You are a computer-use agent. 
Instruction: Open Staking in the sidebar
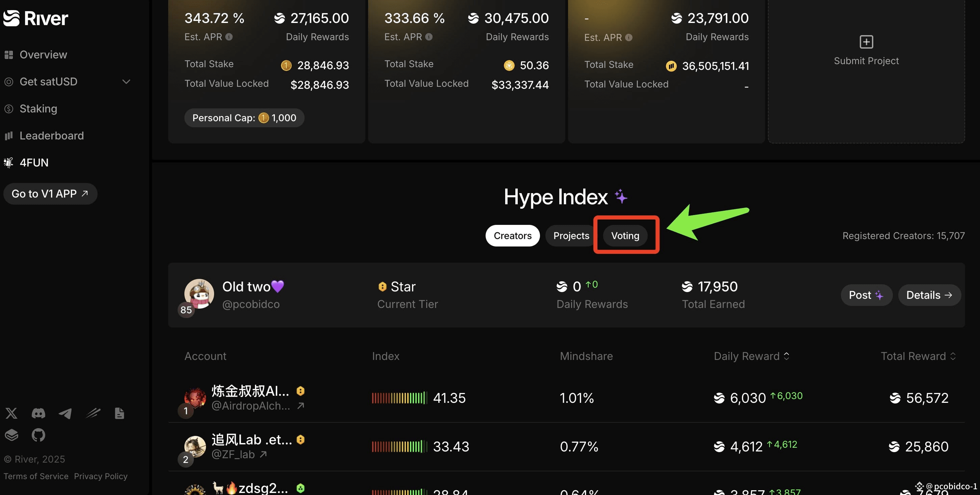[x=38, y=109]
